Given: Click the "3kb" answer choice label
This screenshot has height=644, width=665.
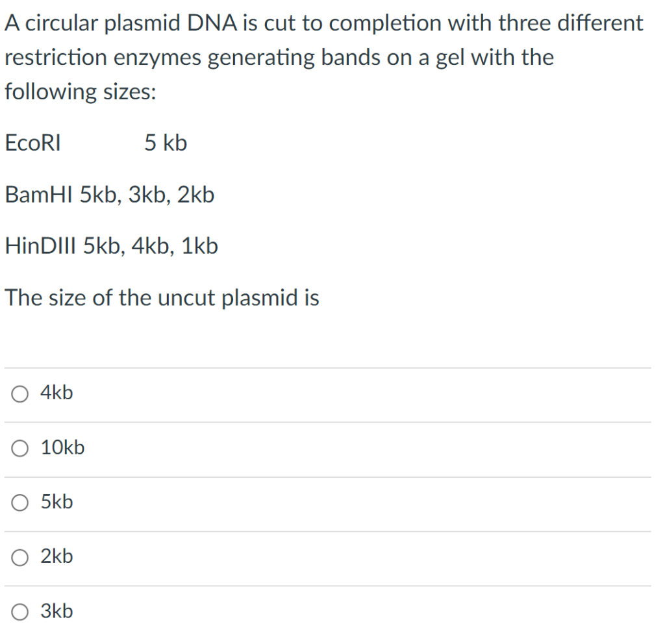Looking at the screenshot, I should click(56, 611).
